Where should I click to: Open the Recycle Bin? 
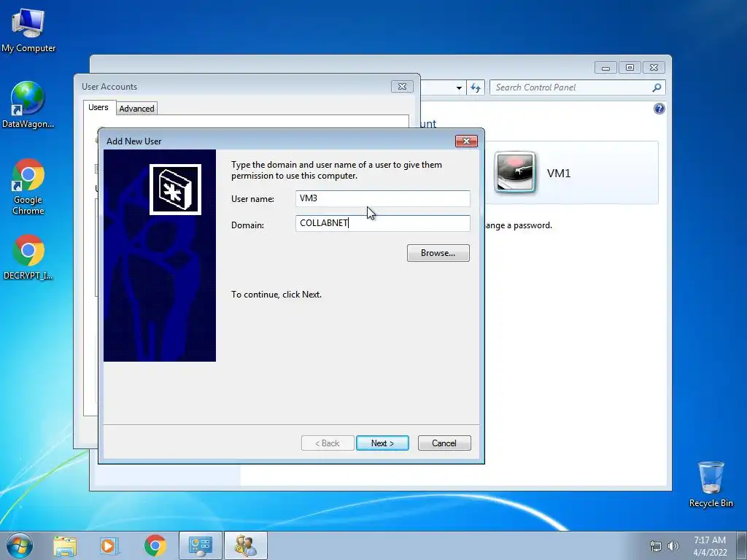[711, 484]
